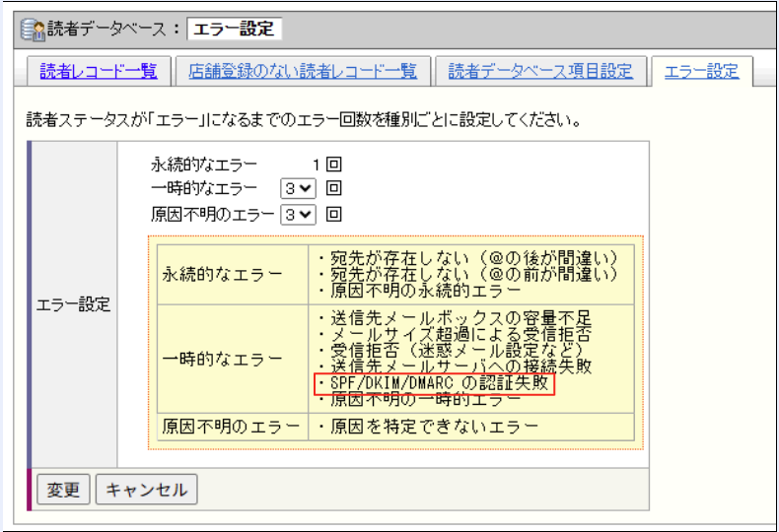Click the 宛先が存在しない（@の後が間違い） line
This screenshot has height=532, width=779.
click(x=467, y=257)
